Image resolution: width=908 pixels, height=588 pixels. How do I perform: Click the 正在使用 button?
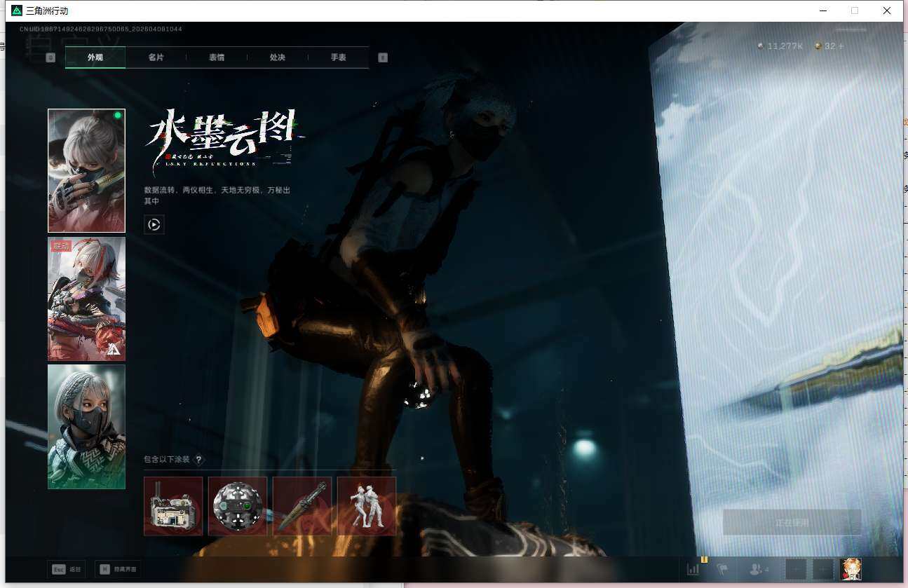pyautogui.click(x=792, y=523)
